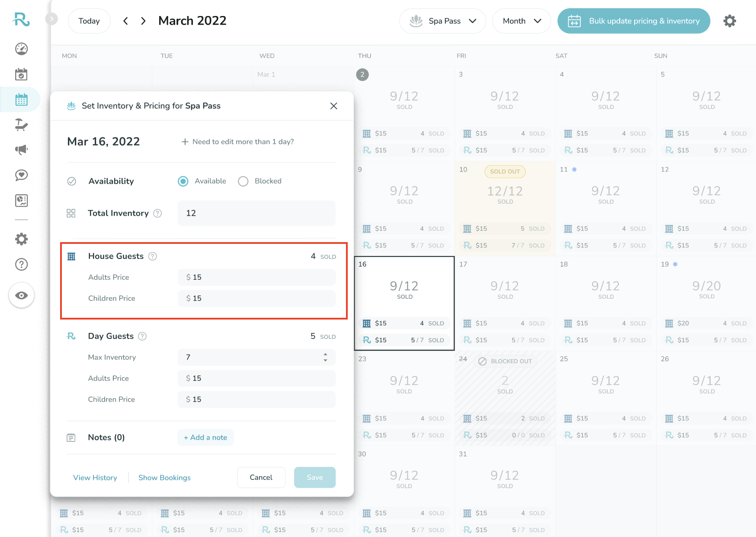Viewport: 756px width, 537px height.
Task: Click House Guests Children Price field
Action: coord(256,298)
